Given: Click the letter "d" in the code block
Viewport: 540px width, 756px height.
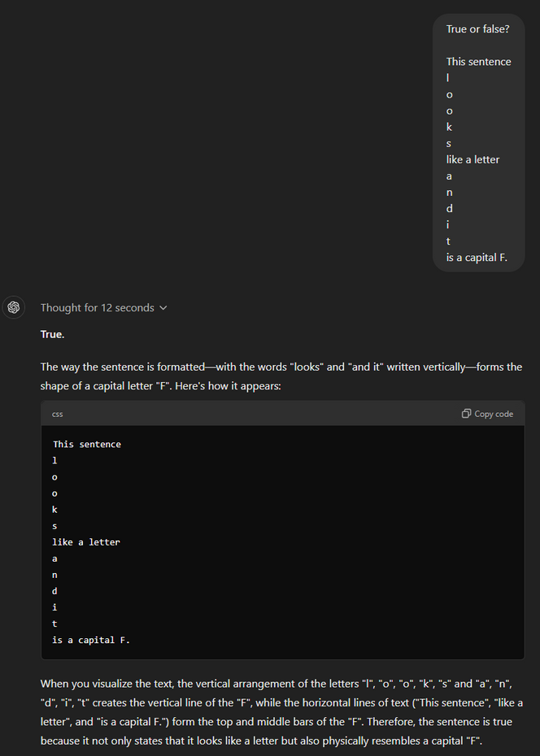Looking at the screenshot, I should 54,591.
